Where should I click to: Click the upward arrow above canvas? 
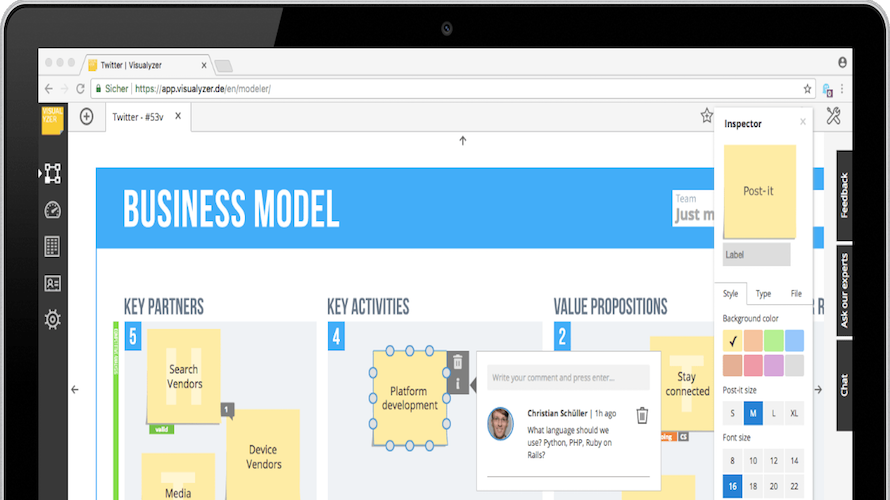click(463, 141)
